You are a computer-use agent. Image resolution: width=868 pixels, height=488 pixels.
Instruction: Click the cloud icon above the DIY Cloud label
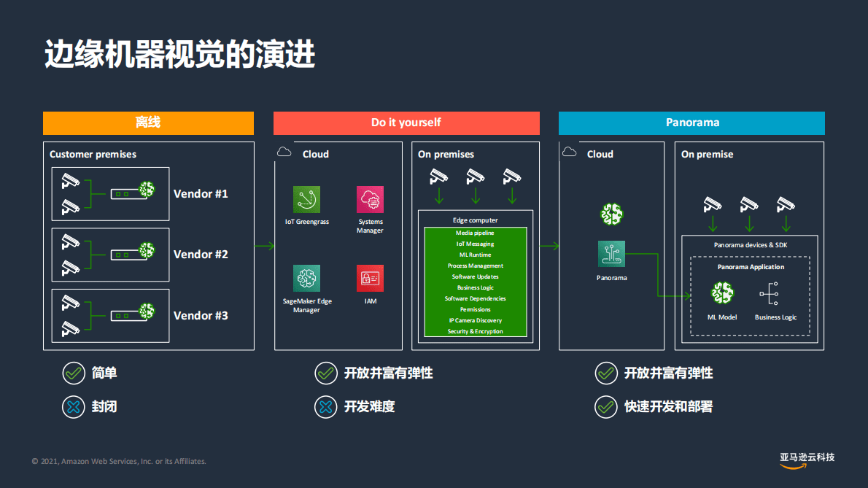(x=284, y=150)
